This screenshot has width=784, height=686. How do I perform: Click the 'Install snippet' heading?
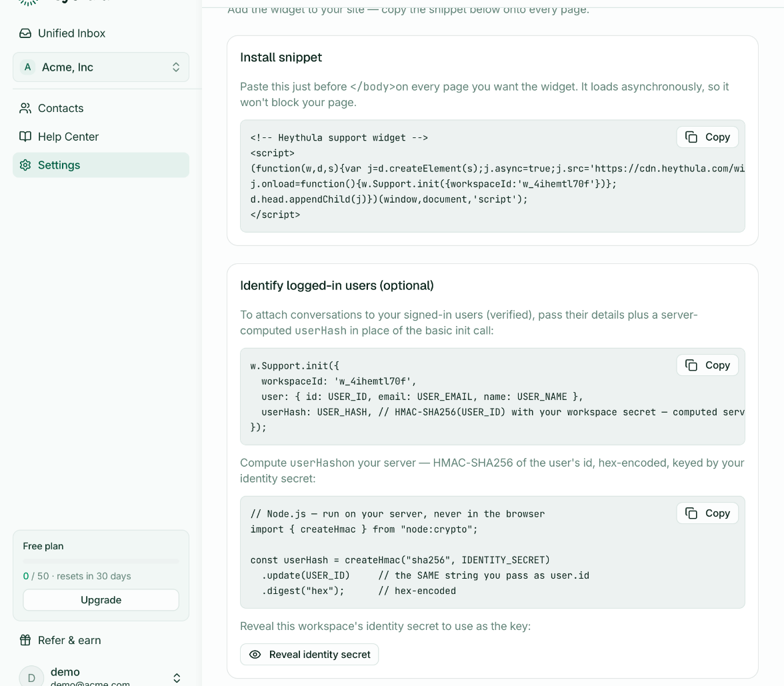[281, 57]
